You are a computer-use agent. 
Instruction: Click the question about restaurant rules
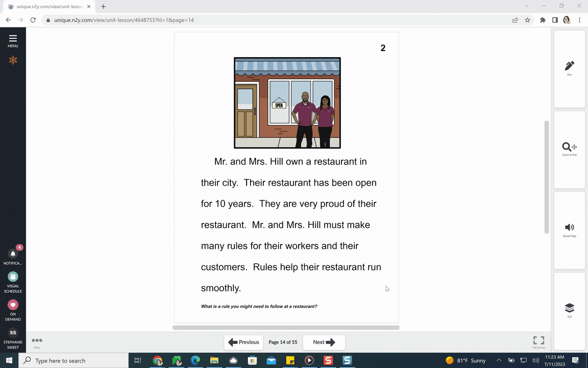click(259, 307)
